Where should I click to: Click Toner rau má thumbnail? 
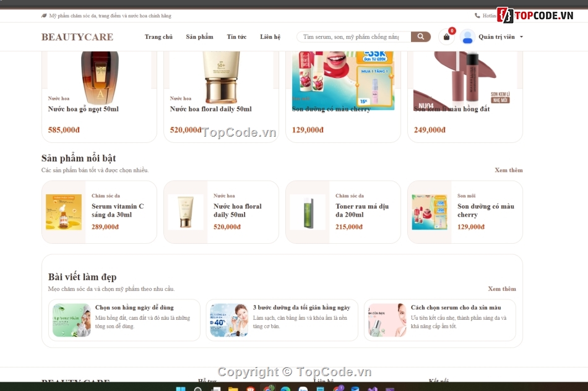click(308, 212)
